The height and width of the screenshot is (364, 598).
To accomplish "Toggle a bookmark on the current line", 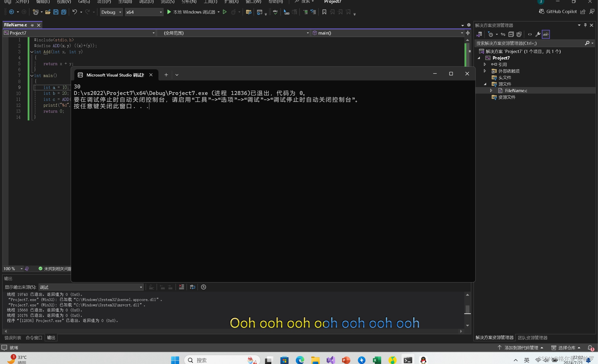I will point(324,12).
